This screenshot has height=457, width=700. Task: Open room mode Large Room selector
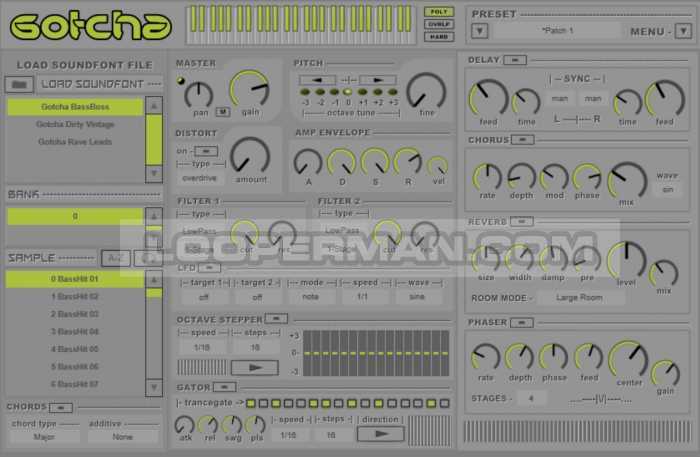click(x=579, y=298)
